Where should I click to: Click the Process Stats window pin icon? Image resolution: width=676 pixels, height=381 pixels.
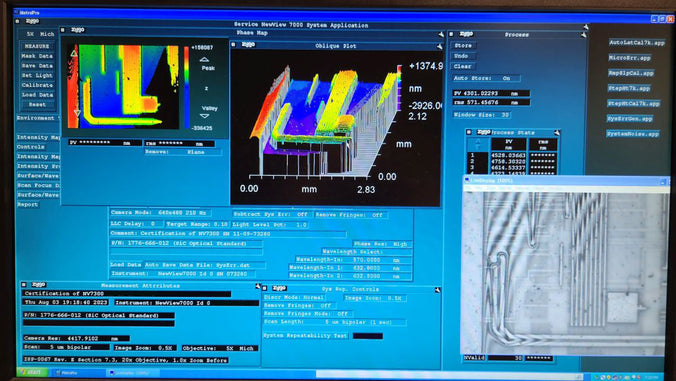(x=557, y=133)
